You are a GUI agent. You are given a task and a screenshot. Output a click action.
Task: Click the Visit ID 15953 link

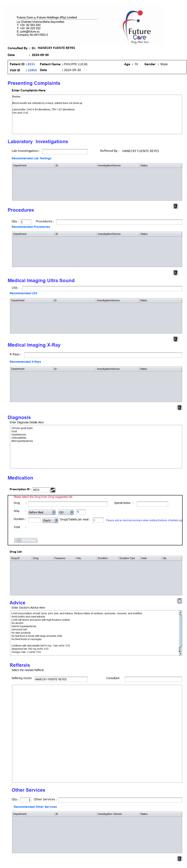pyautogui.click(x=32, y=70)
